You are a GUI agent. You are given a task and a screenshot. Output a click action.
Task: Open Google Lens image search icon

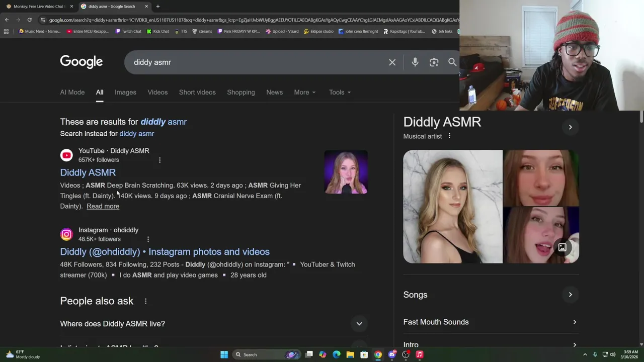(x=434, y=62)
